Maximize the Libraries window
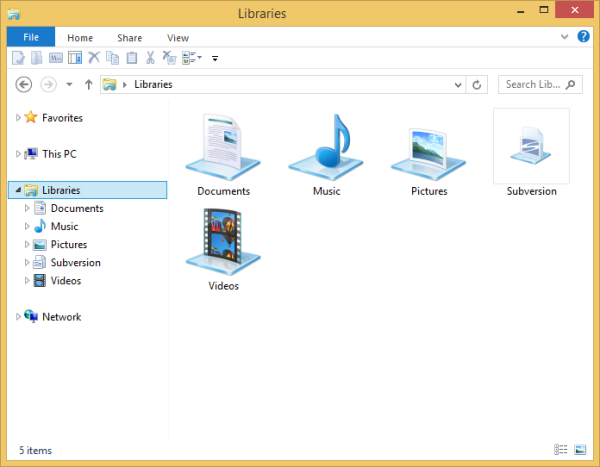The width and height of the screenshot is (600, 467). (543, 10)
